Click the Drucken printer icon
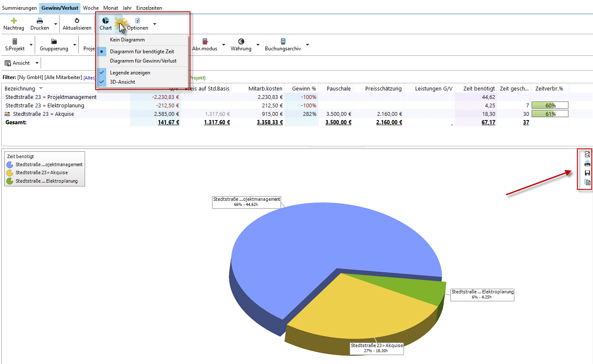The image size is (593, 364). (40, 20)
